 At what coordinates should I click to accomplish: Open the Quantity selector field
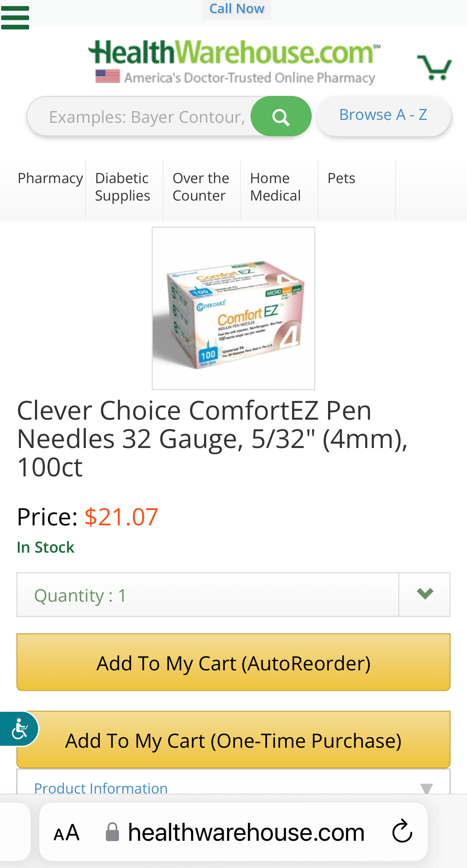point(207,595)
